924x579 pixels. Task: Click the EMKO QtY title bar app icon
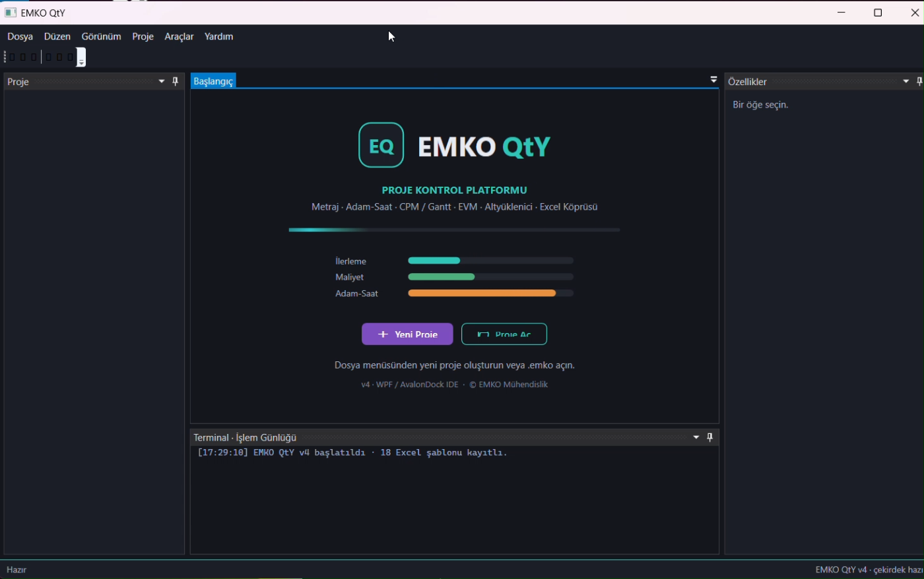[x=11, y=13]
